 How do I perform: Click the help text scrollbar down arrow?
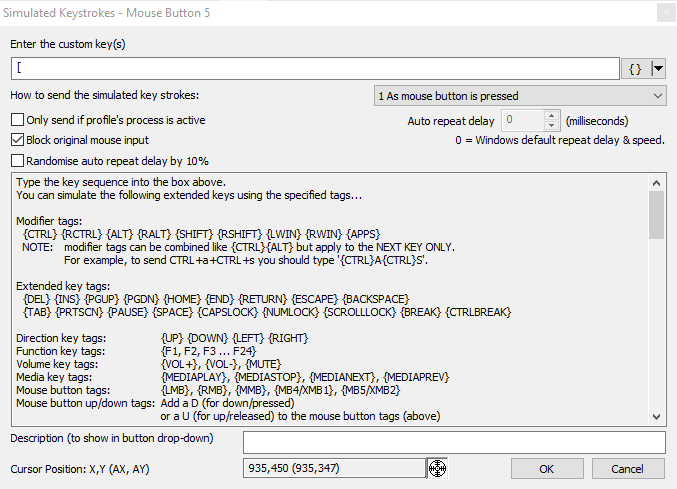(x=656, y=416)
